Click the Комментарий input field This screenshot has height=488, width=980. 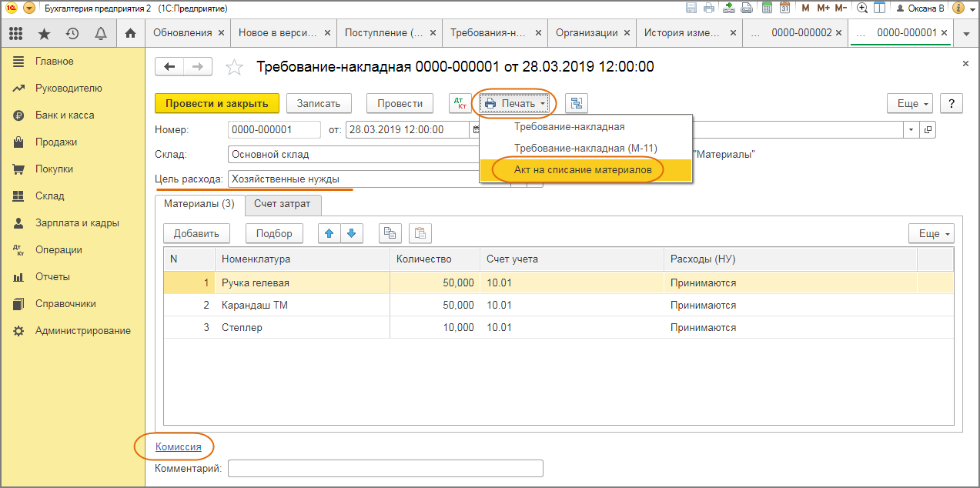[x=386, y=468]
